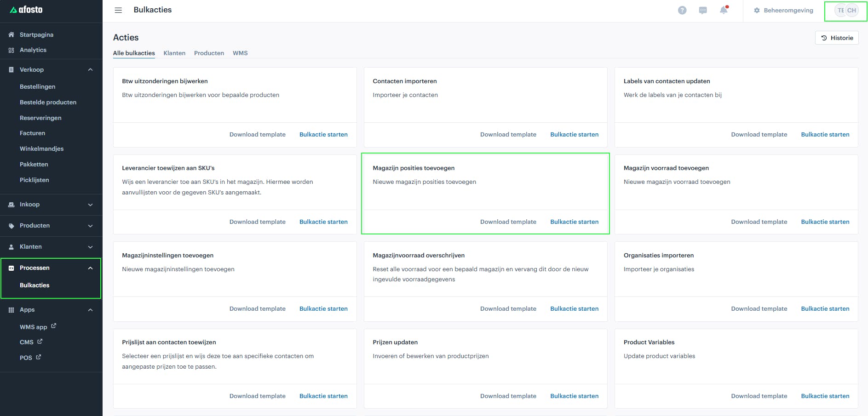Collapse the Verkoop section chevron
Image resolution: width=868 pixels, height=416 pixels.
[91, 70]
